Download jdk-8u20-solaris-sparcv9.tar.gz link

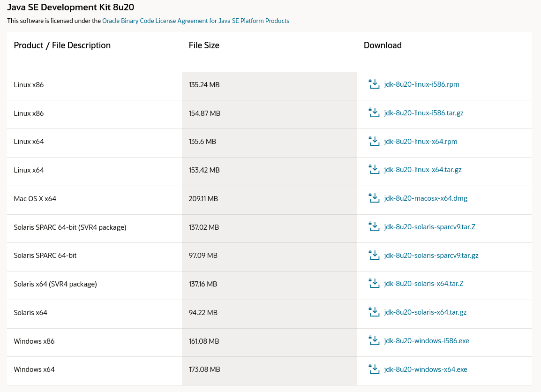(x=431, y=256)
